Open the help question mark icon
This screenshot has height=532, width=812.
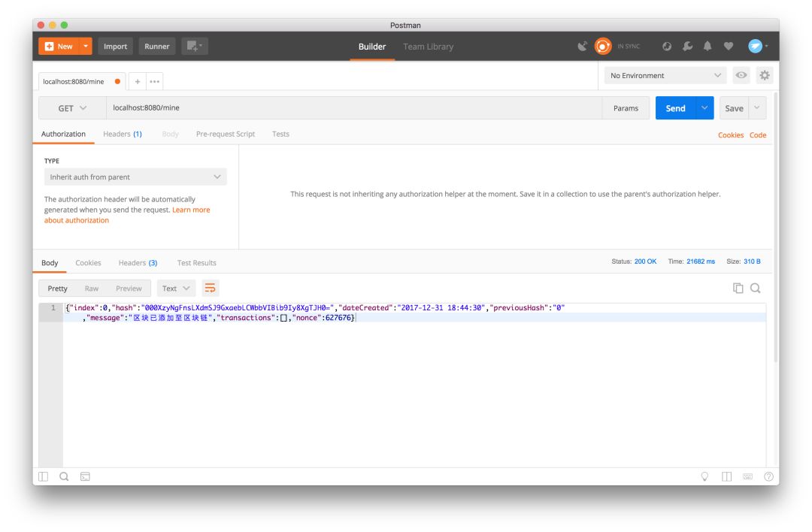coord(768,476)
